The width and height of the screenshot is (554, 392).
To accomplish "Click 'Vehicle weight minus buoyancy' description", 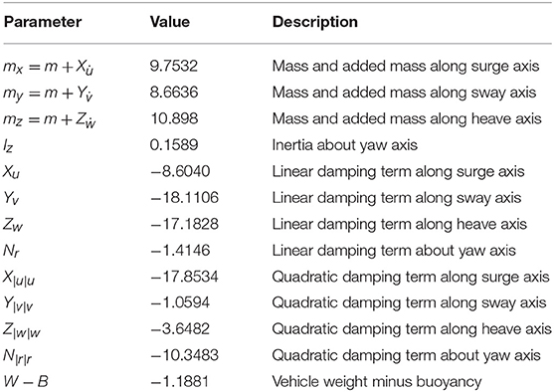I will click(x=377, y=382).
